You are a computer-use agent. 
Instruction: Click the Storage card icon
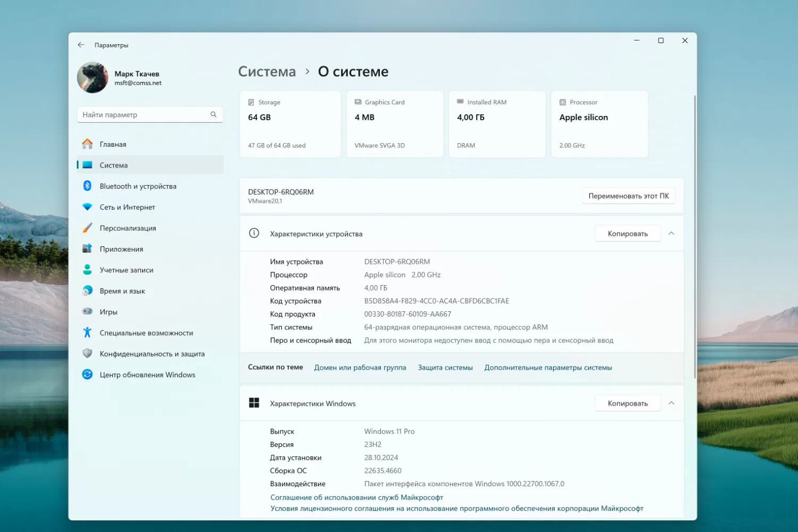tap(251, 102)
